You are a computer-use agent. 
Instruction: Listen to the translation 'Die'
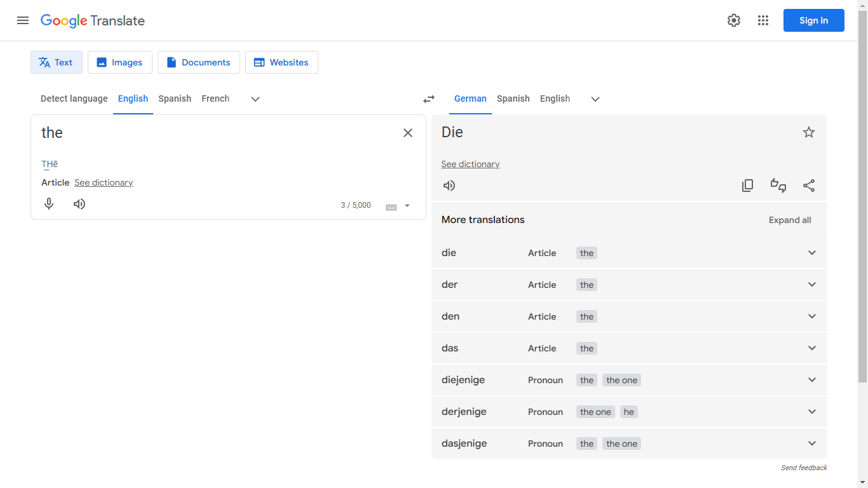[449, 186]
